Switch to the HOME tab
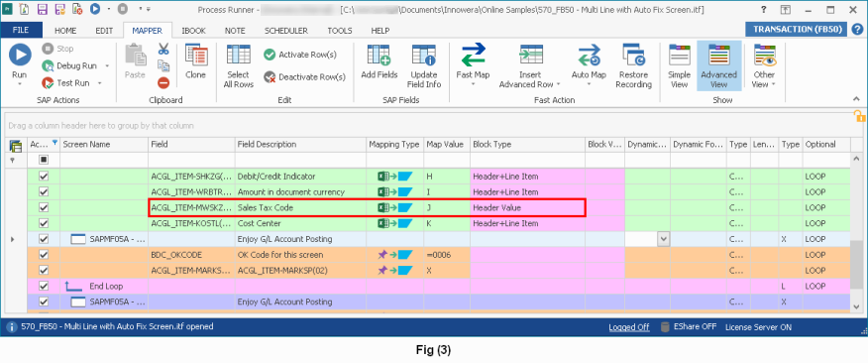 [65, 31]
